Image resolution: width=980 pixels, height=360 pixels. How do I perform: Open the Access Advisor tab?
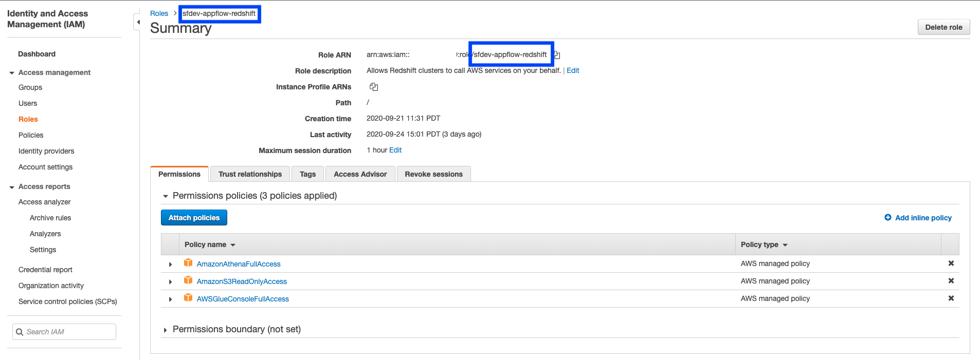(x=360, y=174)
